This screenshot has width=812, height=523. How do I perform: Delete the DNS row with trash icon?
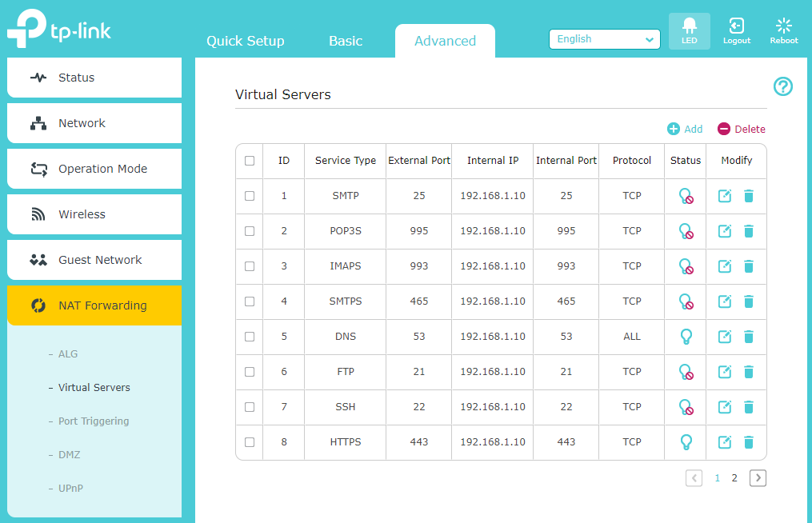[748, 337]
